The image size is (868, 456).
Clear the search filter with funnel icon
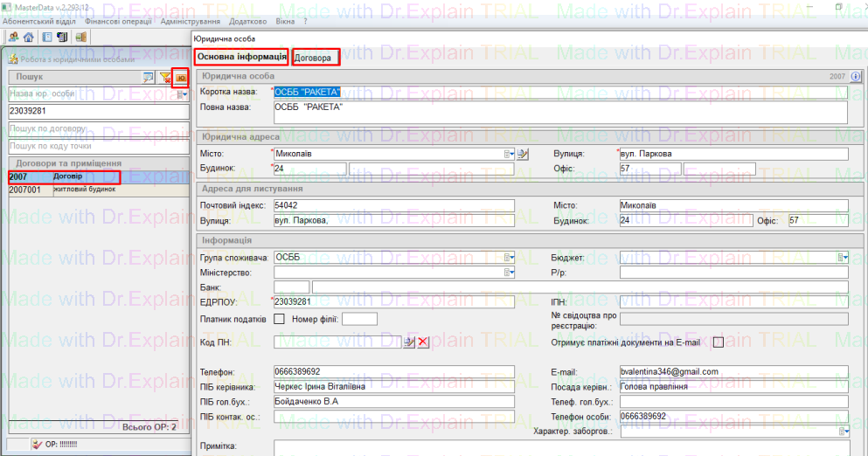pyautogui.click(x=165, y=78)
